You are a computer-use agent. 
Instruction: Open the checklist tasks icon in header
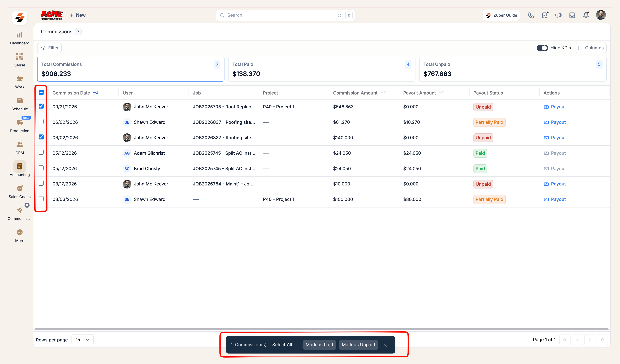[x=545, y=15]
